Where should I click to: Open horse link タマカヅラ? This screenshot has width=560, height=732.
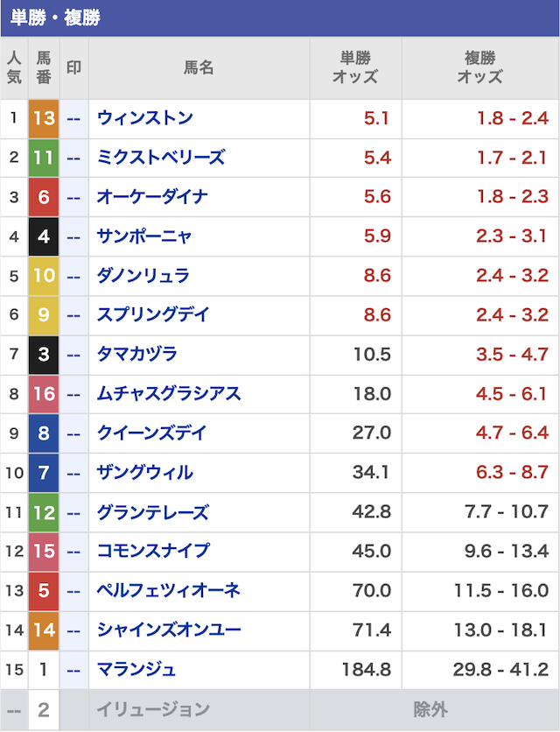(136, 355)
